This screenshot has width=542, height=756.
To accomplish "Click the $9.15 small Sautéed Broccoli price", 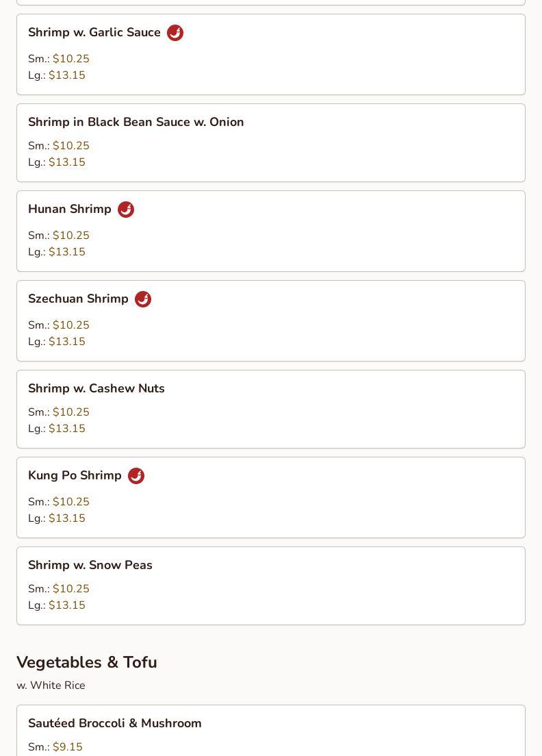I will point(68,747).
